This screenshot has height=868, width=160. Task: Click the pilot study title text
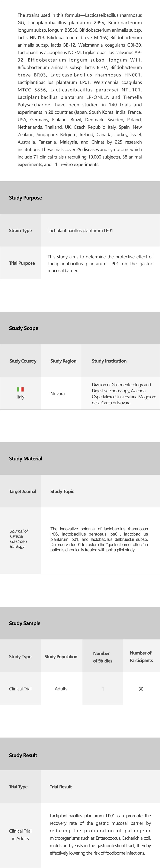[99, 540]
